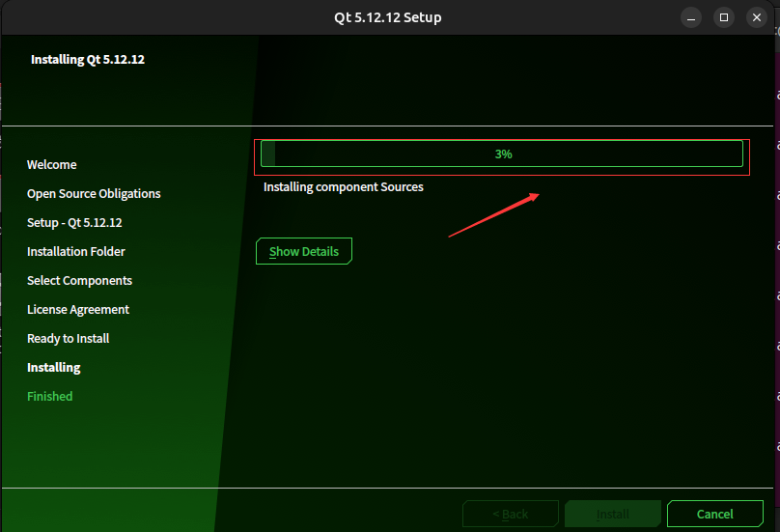The height and width of the screenshot is (532, 780).
Task: Close the Qt 5.12.12 Setup window
Action: coord(757,18)
